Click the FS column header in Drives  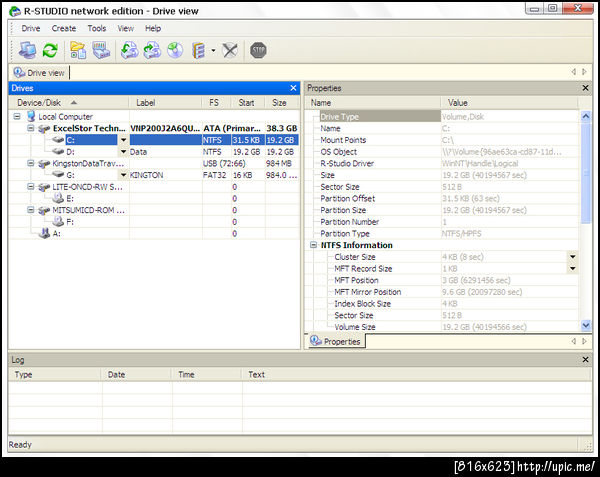point(216,103)
